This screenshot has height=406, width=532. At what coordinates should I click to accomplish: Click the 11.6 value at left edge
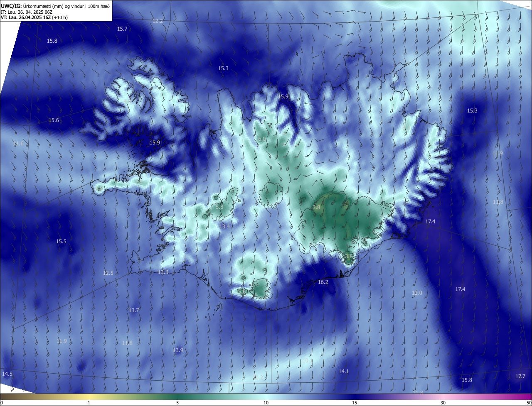click(x=18, y=144)
